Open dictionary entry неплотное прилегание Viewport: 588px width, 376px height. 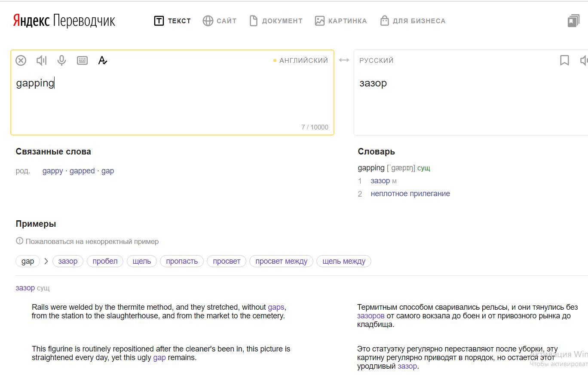tap(410, 194)
